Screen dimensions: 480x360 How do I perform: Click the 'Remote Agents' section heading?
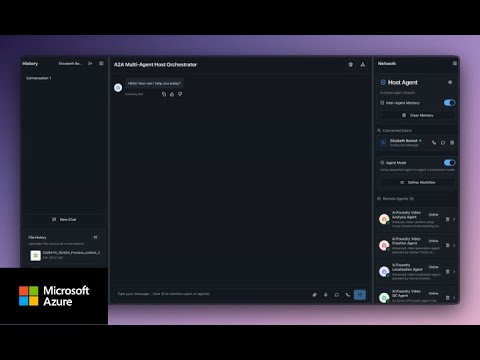(398, 199)
